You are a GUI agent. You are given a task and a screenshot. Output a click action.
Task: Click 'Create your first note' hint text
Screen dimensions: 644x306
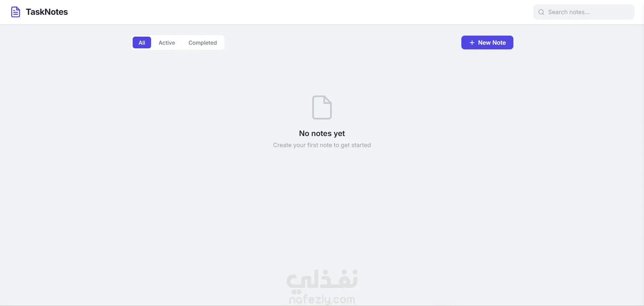point(322,145)
